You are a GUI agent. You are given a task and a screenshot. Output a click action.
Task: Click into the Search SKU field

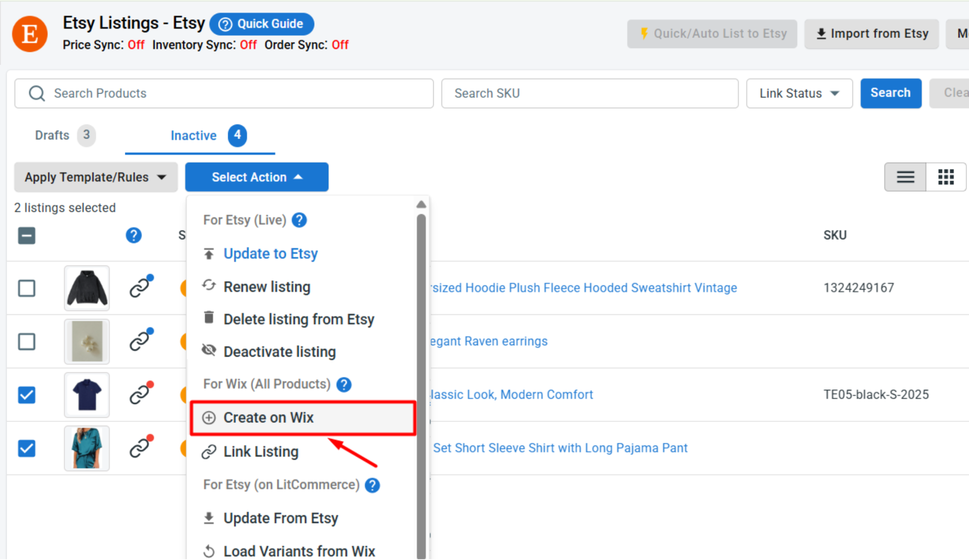tap(590, 93)
